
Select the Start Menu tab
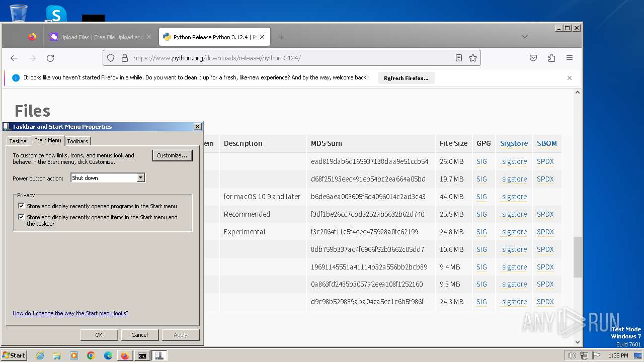pyautogui.click(x=48, y=140)
